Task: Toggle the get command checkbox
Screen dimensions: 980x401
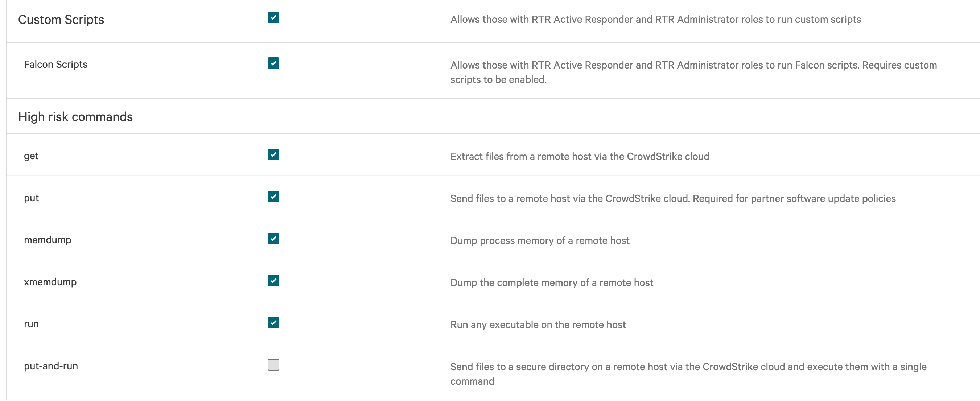Action: tap(273, 154)
